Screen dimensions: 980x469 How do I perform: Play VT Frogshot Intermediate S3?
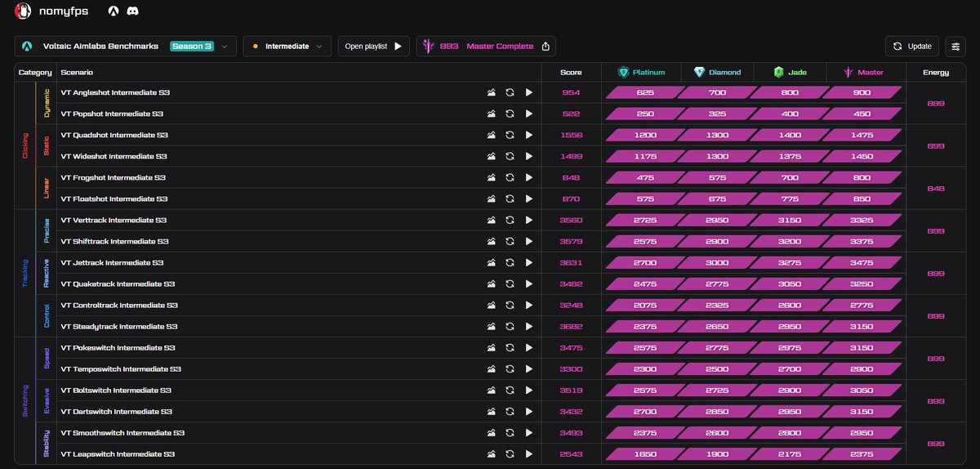coord(528,177)
